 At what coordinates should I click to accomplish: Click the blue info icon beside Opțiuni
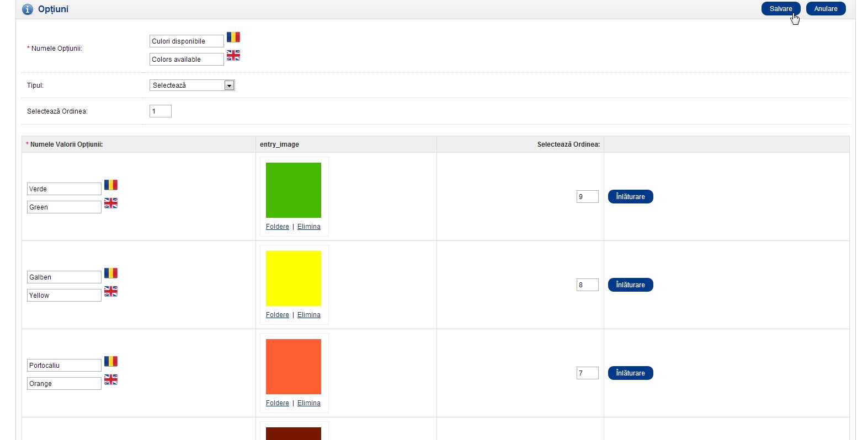coord(27,9)
